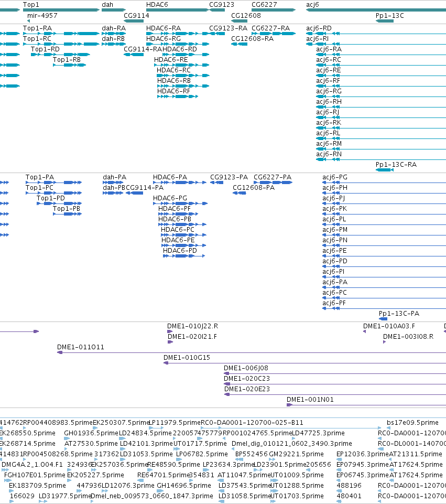Viewport: 446px width, 504px height.
Task: Select the Top1 gene bar
Action: coord(61,10)
